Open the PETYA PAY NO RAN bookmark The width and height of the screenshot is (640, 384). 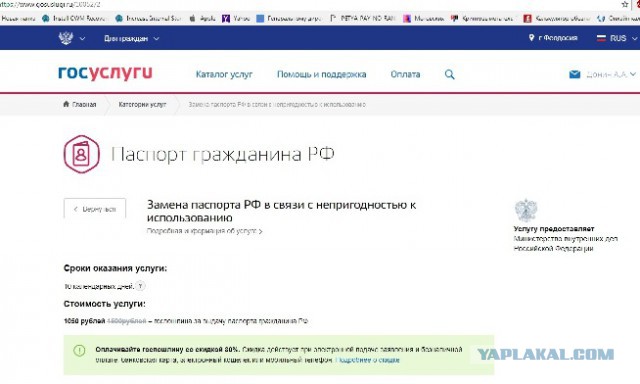point(363,18)
